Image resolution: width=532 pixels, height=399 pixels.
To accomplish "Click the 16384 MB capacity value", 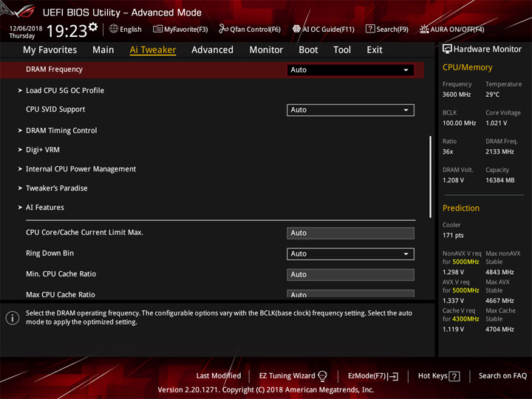I will pyautogui.click(x=499, y=180).
